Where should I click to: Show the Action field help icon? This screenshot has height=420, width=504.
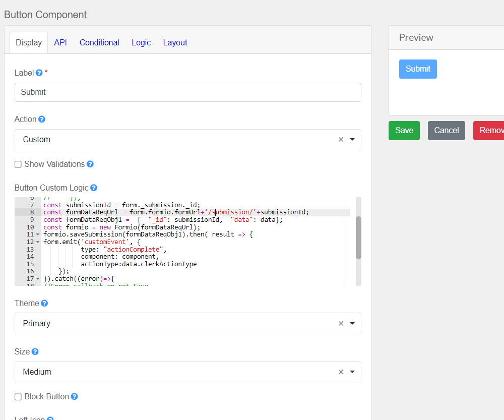pos(42,119)
